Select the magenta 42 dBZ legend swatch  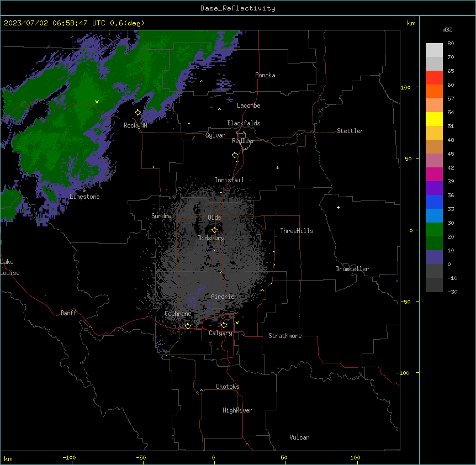coord(434,174)
